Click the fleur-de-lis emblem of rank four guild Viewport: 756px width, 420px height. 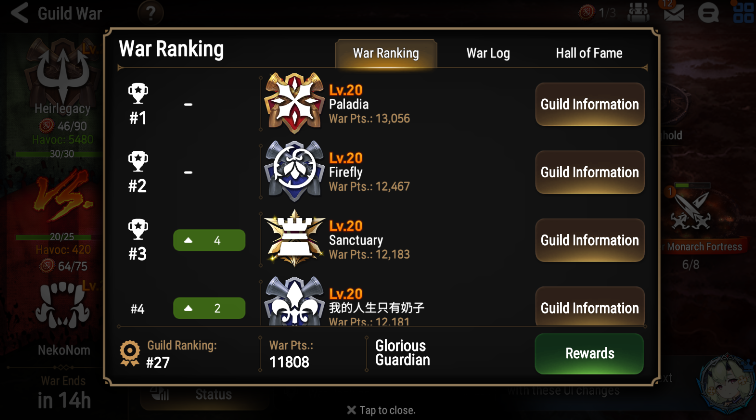pyautogui.click(x=294, y=301)
